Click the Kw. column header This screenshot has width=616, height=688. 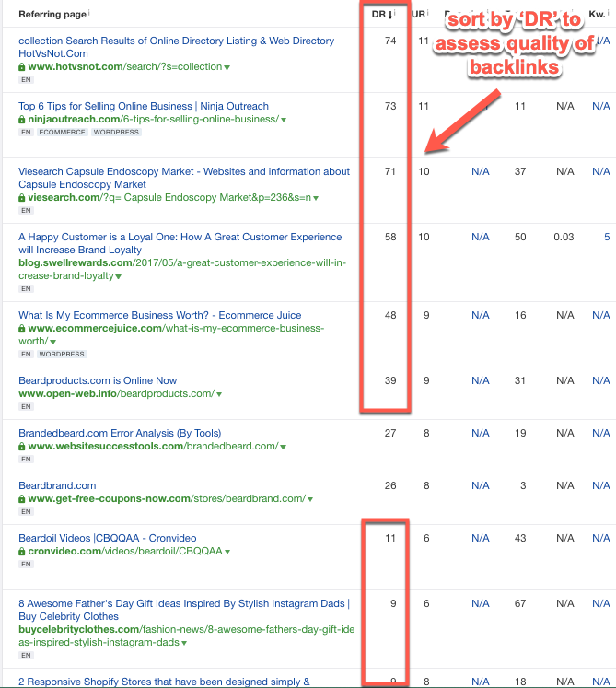click(x=599, y=14)
